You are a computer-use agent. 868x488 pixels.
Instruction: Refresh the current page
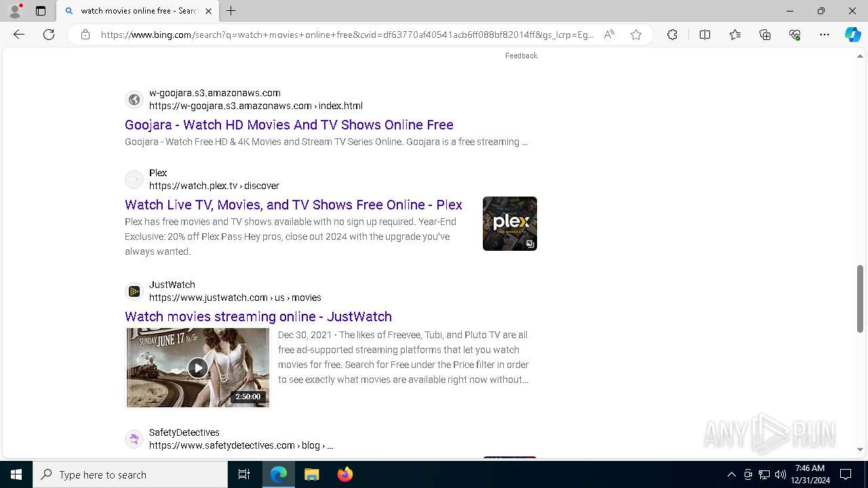(x=49, y=35)
